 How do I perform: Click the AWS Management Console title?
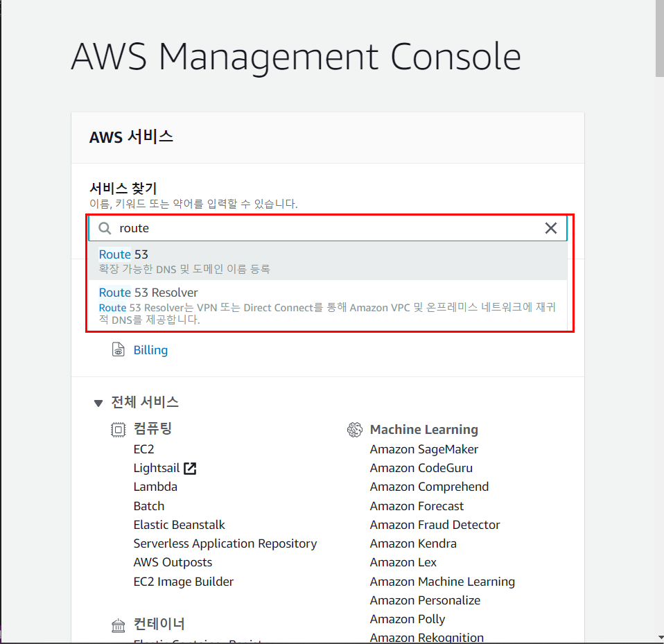point(295,57)
